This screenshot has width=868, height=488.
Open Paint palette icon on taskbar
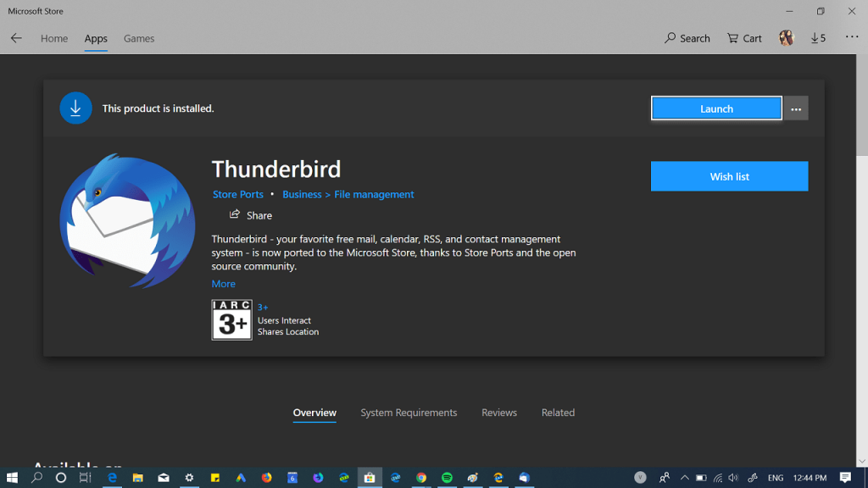point(472,478)
